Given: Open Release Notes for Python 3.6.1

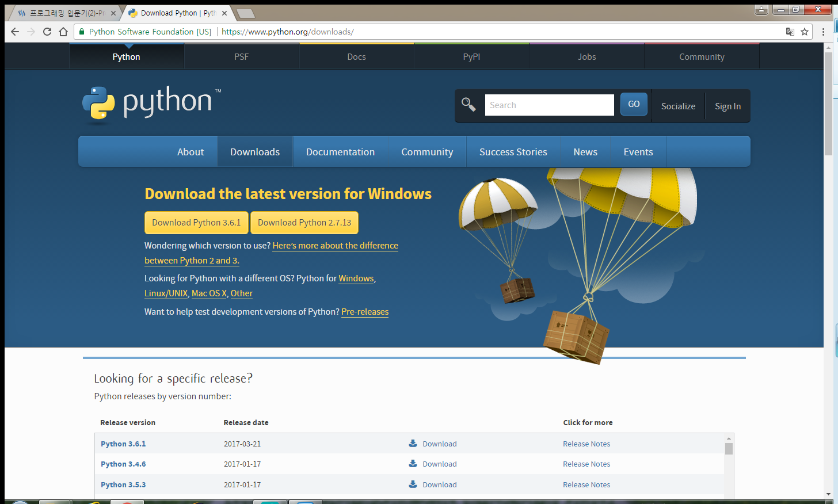Looking at the screenshot, I should tap(586, 444).
